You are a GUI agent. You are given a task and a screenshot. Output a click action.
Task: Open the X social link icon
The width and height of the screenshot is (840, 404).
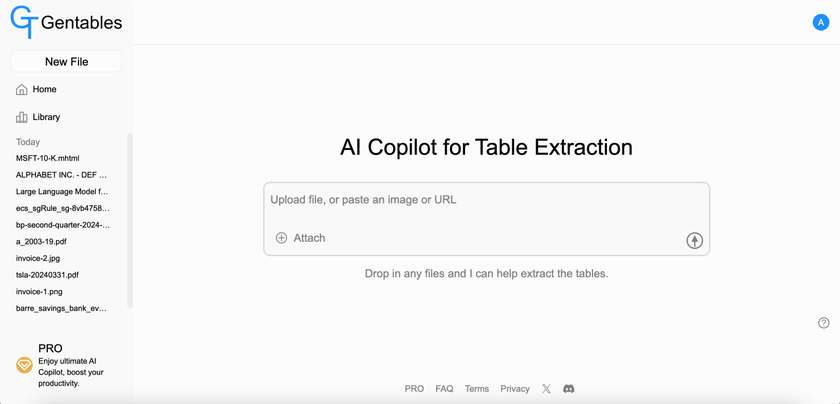point(546,388)
